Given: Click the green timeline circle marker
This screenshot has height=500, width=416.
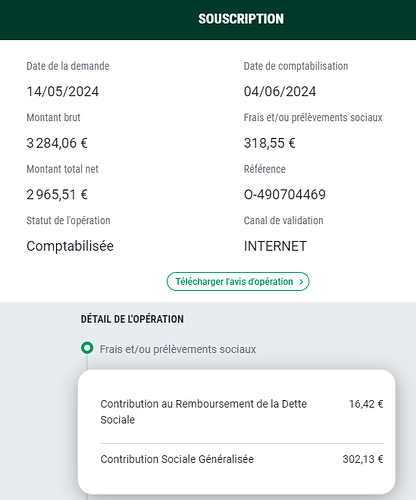Looking at the screenshot, I should [87, 348].
